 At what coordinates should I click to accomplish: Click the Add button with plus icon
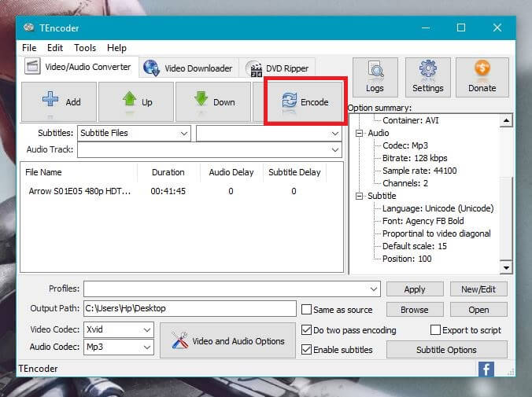pos(59,101)
